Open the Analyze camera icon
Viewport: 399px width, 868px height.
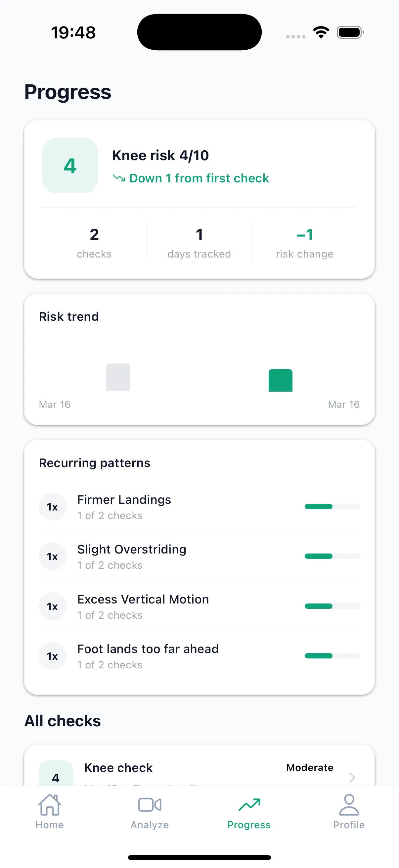[x=149, y=805]
